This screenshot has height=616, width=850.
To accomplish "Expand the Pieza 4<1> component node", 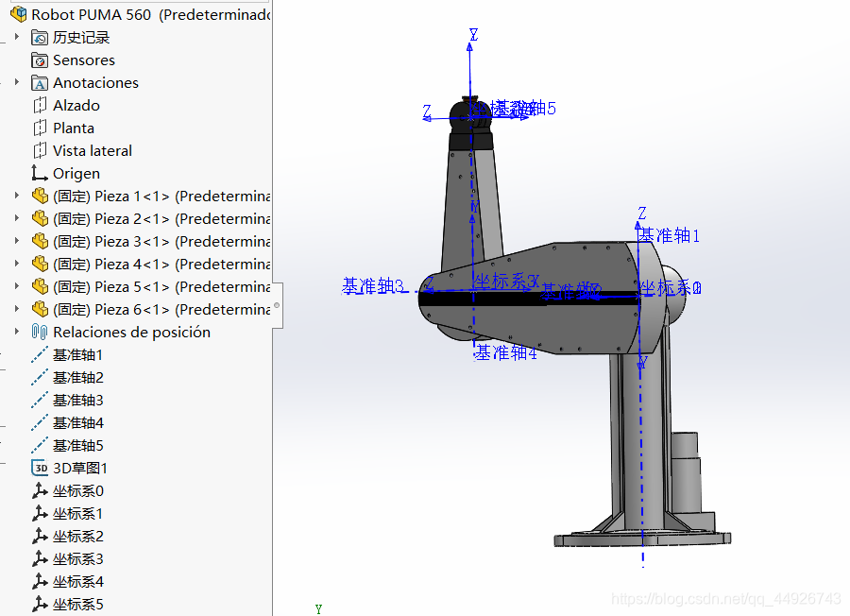I will [x=17, y=264].
